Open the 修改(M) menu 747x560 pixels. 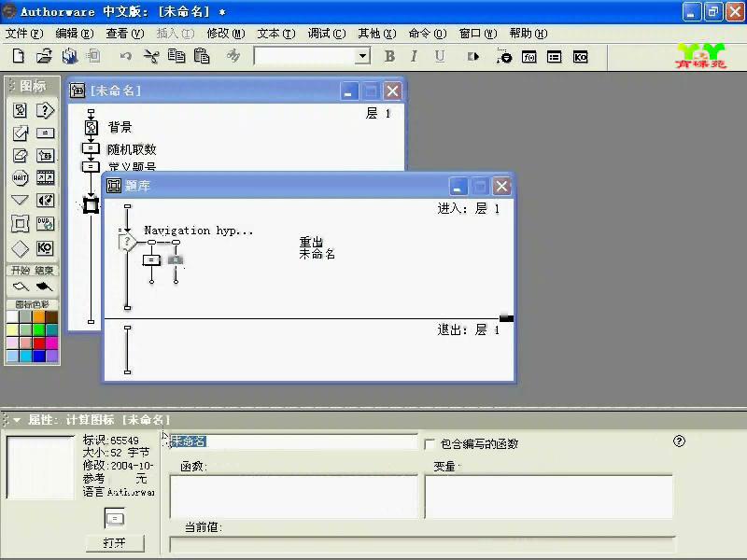click(226, 34)
